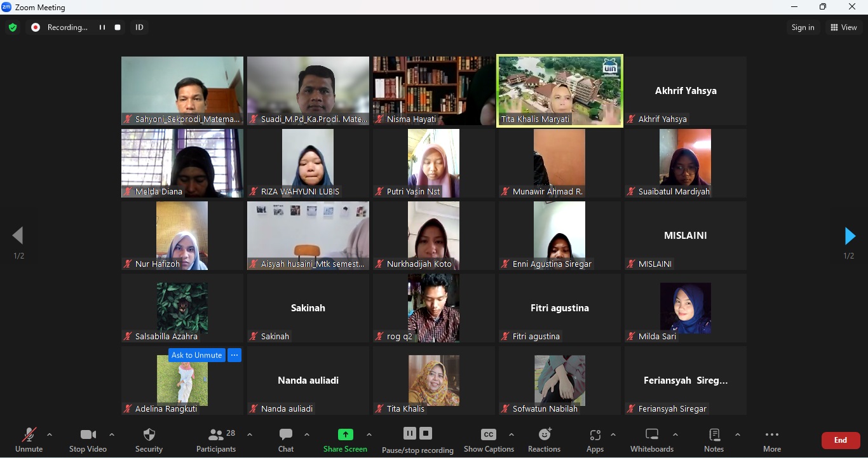Screen dimensions: 868x458
Task: Stop the camera video
Action: click(88, 440)
